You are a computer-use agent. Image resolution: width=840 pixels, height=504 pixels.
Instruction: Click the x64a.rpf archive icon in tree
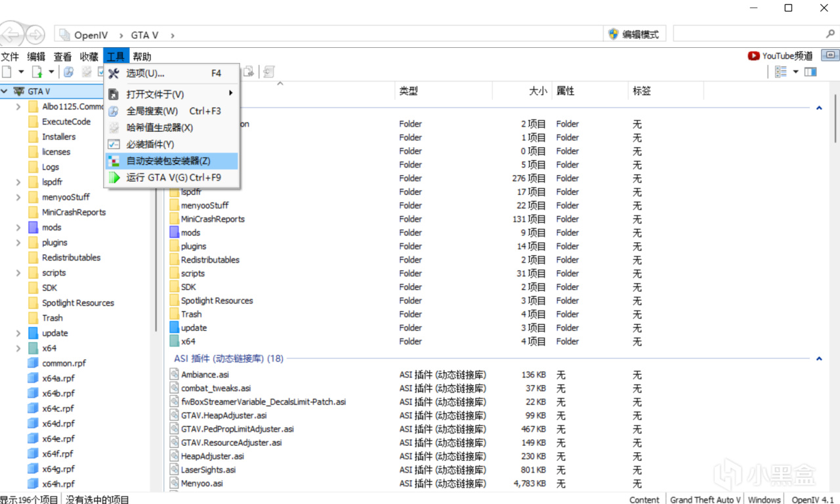click(x=33, y=379)
